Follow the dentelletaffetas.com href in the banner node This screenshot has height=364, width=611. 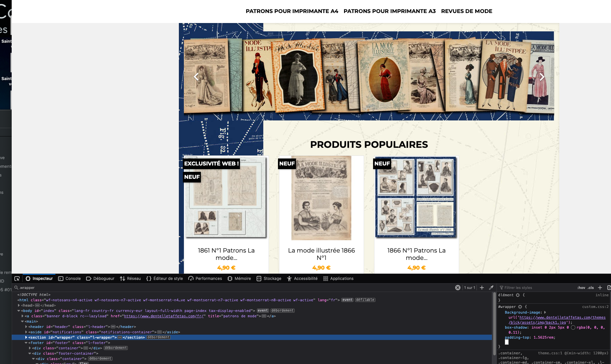point(164,316)
